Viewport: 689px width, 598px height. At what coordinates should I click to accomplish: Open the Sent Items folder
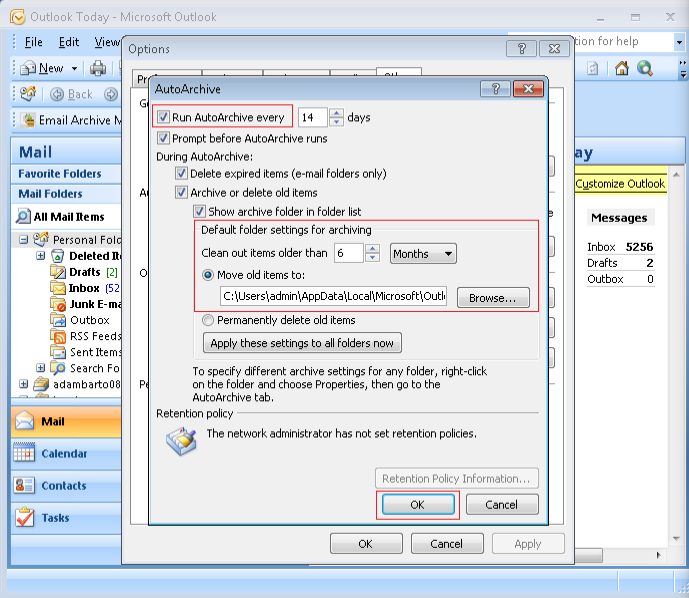(86, 352)
